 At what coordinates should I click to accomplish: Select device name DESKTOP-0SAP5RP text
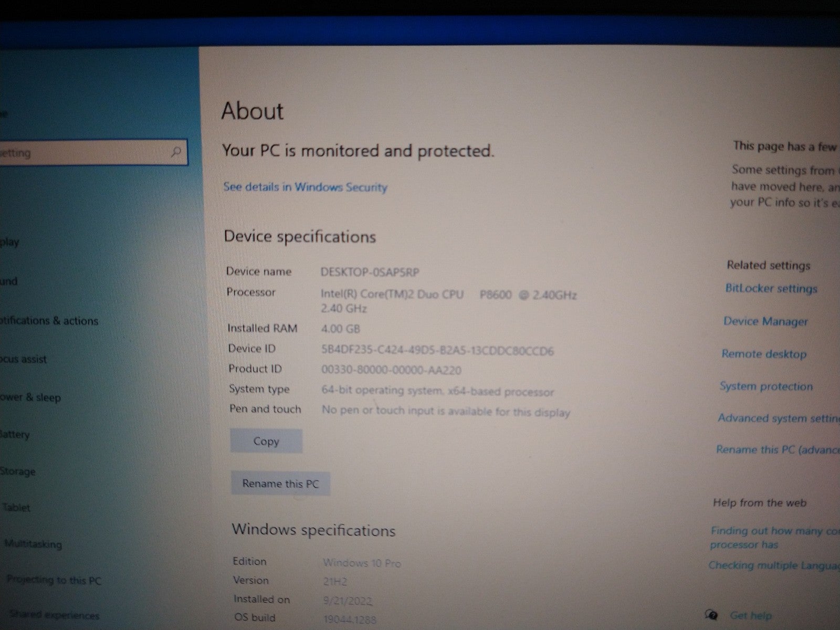pyautogui.click(x=370, y=272)
